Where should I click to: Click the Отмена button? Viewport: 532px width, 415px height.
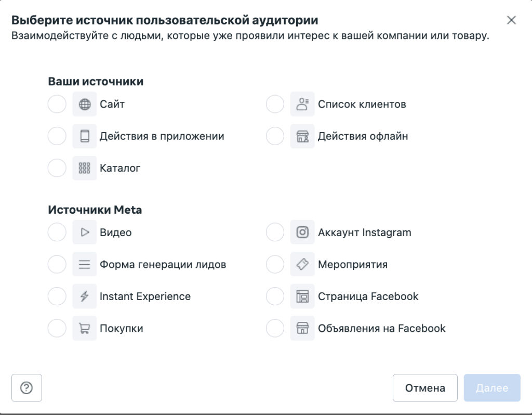[425, 387]
